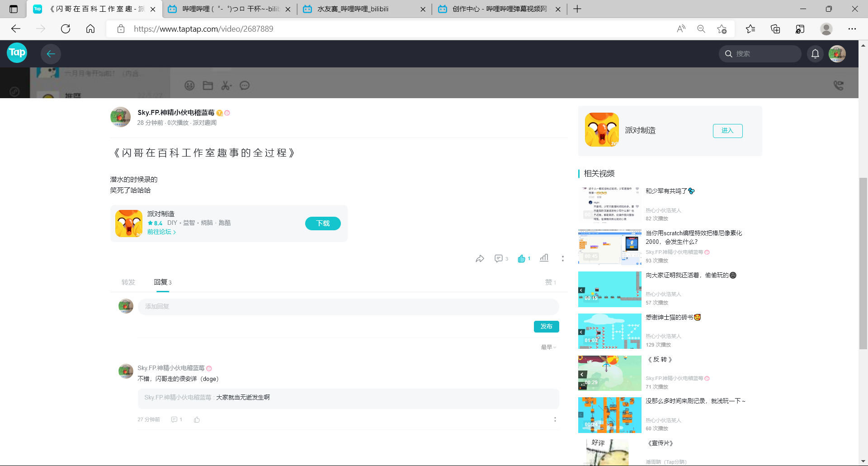Like the comment posted 27 minutes ago
868x466 pixels.
click(197, 420)
